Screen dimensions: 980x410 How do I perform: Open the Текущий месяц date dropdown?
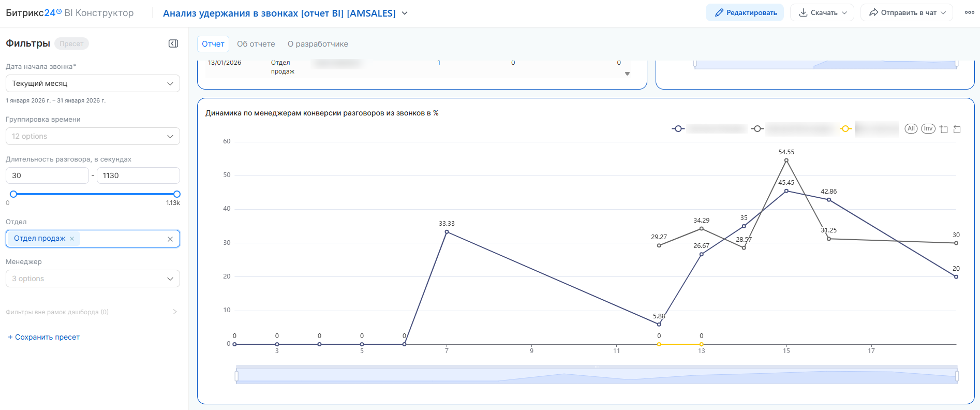[x=93, y=83]
